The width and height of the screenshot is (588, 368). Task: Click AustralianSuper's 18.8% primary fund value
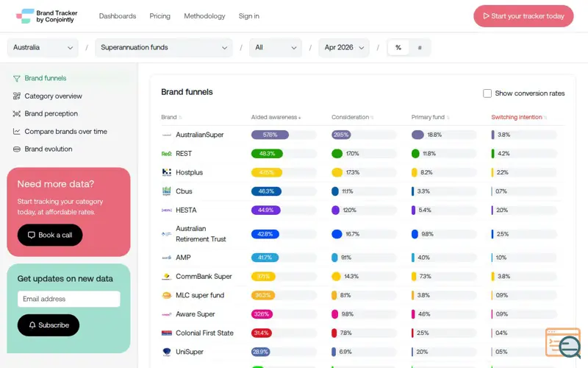click(x=434, y=135)
